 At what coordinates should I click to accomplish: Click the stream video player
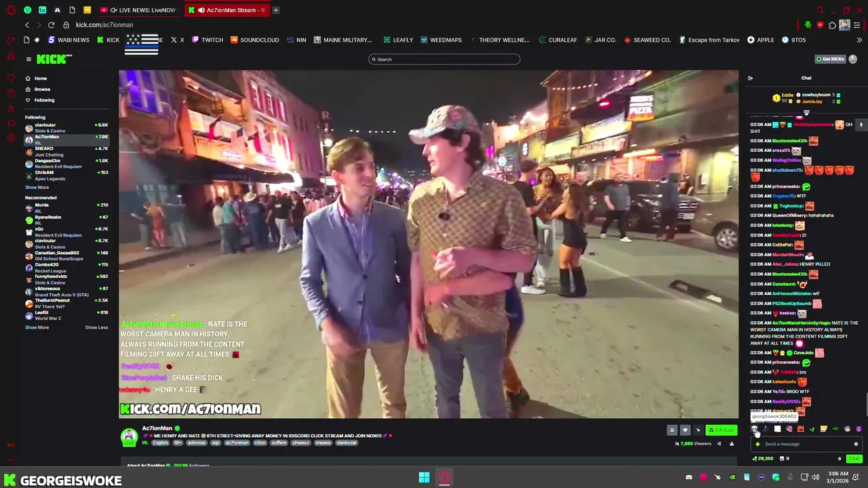(x=429, y=244)
